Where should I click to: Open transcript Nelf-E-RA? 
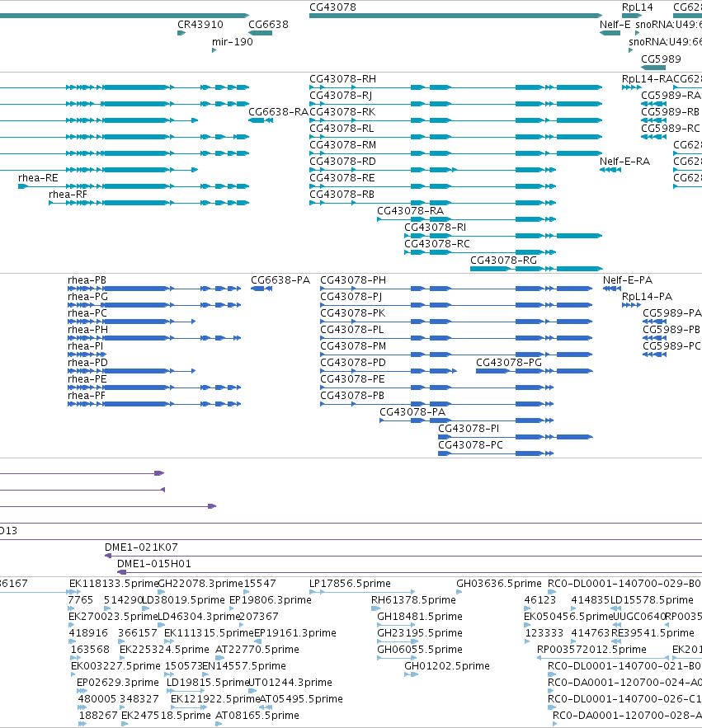coord(625,162)
